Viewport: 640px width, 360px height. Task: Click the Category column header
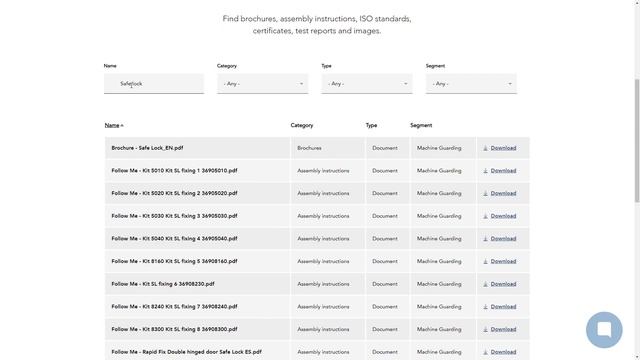click(x=302, y=125)
